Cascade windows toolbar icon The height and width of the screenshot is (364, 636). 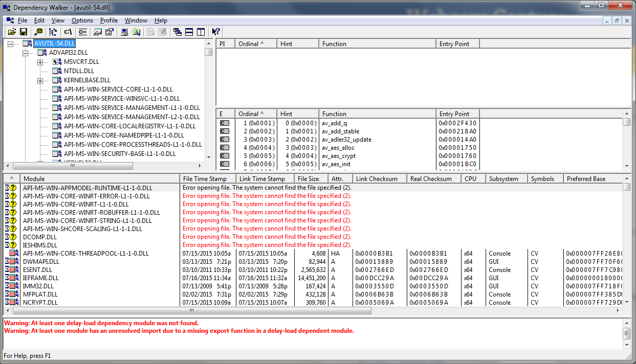point(178,32)
